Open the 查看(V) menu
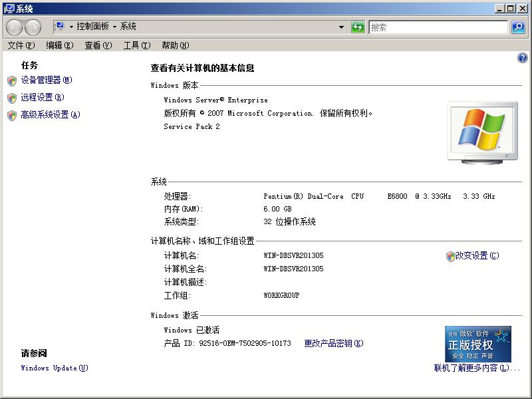The width and height of the screenshot is (532, 399). pos(98,45)
